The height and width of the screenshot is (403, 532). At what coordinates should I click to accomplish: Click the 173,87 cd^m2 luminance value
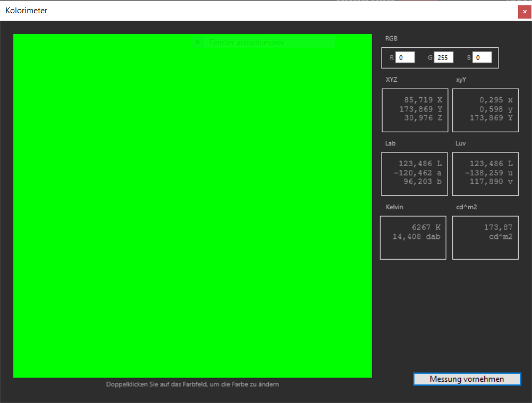coord(498,232)
